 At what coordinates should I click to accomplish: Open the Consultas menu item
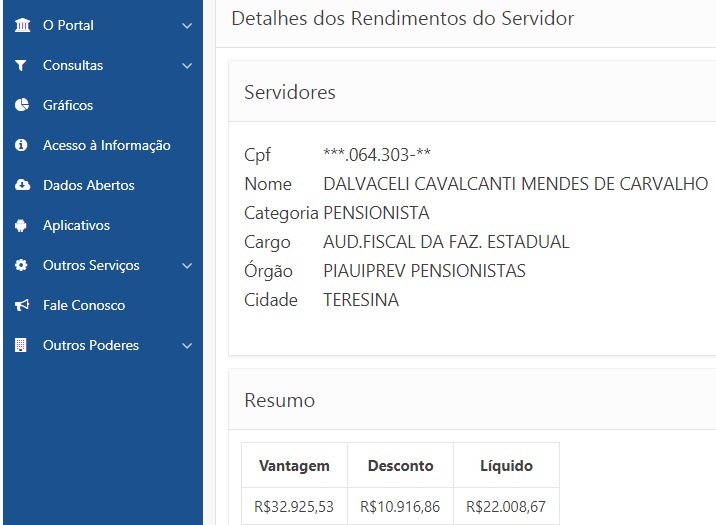click(x=103, y=65)
